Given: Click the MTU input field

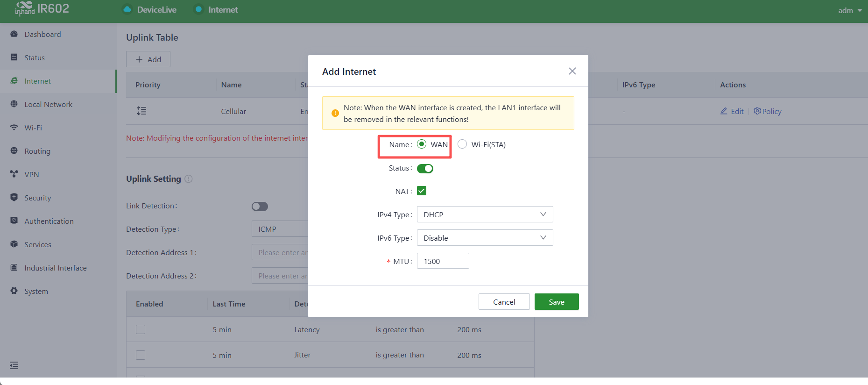Looking at the screenshot, I should tap(443, 261).
